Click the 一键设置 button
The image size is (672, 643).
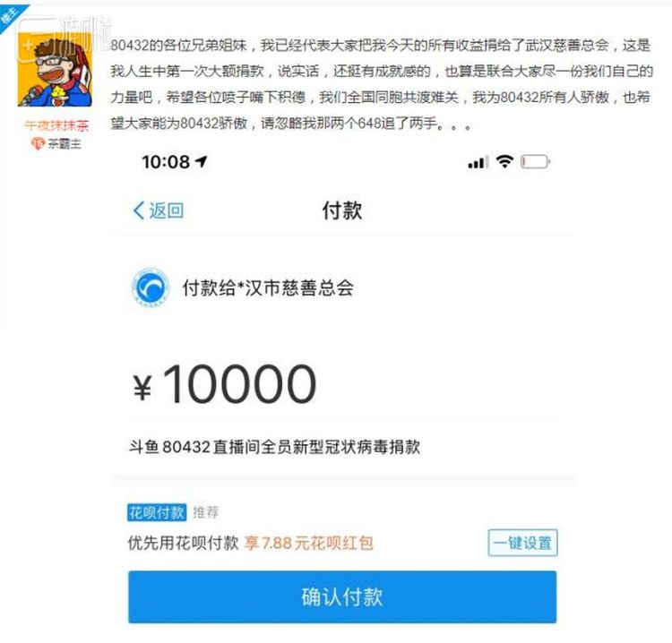click(522, 543)
